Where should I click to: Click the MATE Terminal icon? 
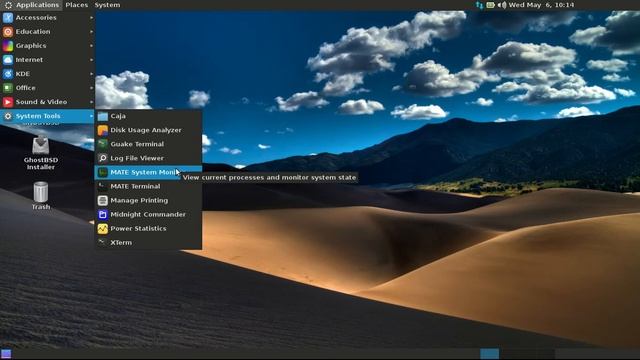103,187
